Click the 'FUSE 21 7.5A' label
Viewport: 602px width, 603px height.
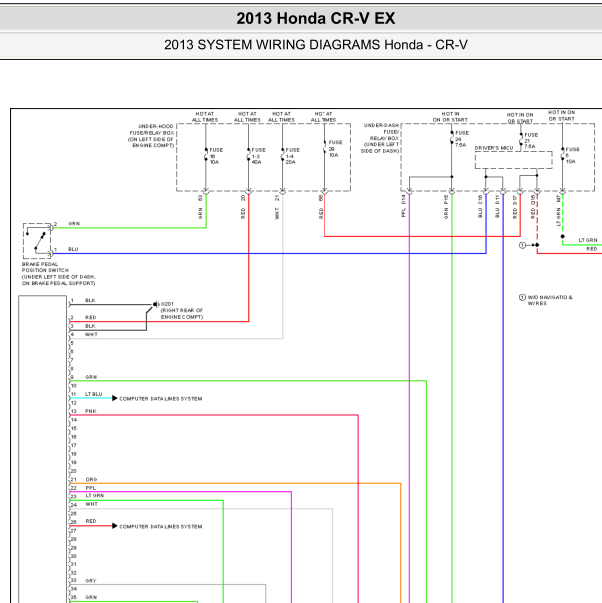531,140
